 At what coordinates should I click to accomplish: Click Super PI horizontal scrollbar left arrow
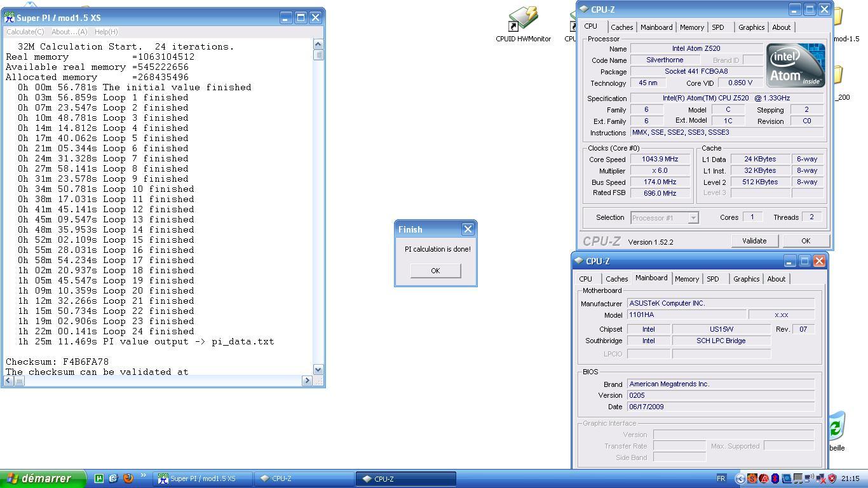pyautogui.click(x=8, y=381)
